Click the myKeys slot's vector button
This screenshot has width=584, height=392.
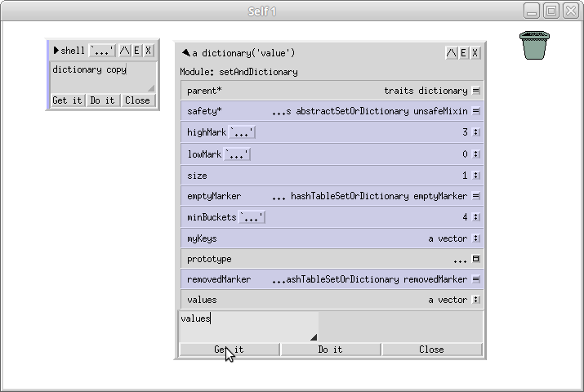(x=476, y=239)
